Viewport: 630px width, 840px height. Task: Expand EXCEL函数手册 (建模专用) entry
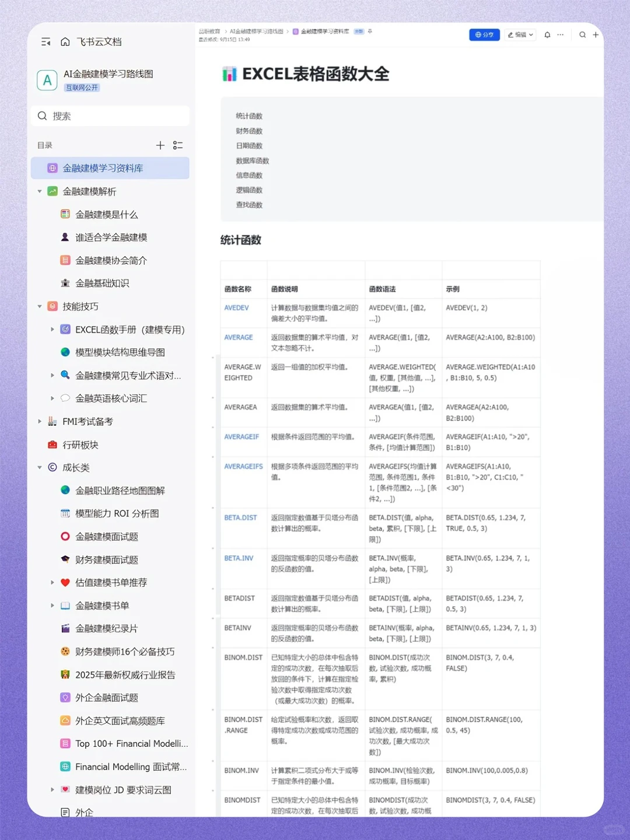coord(52,329)
